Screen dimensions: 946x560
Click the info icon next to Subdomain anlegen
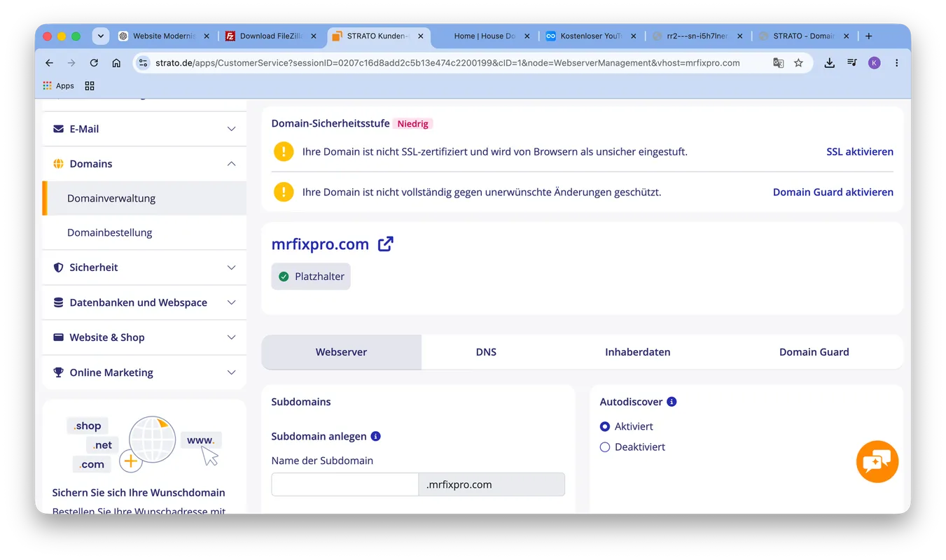375,436
